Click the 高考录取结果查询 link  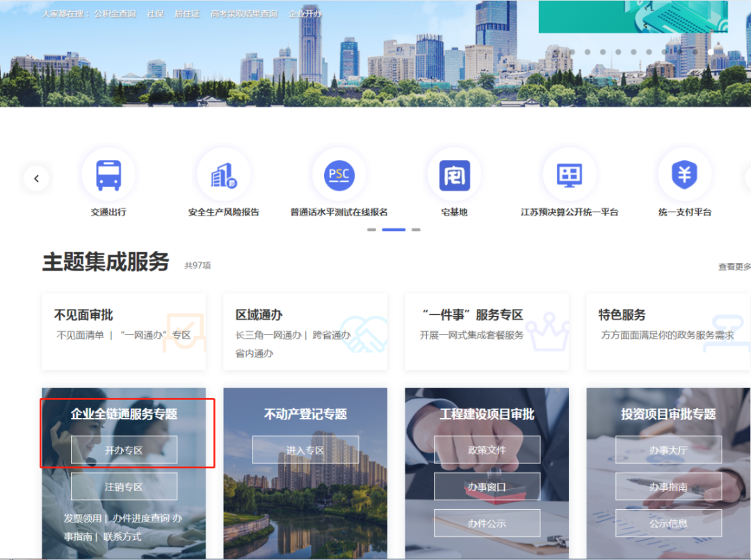tap(244, 14)
